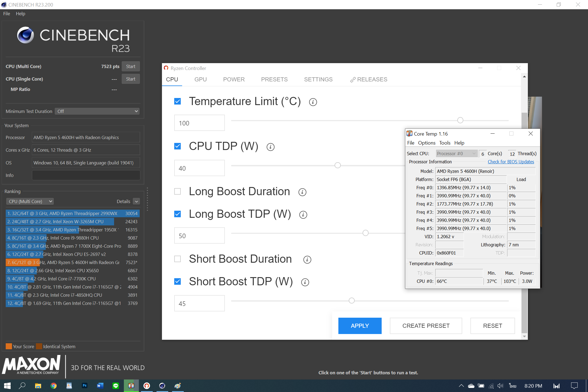
Task: Click CPU TDP value field showing 40
Action: coord(200,168)
